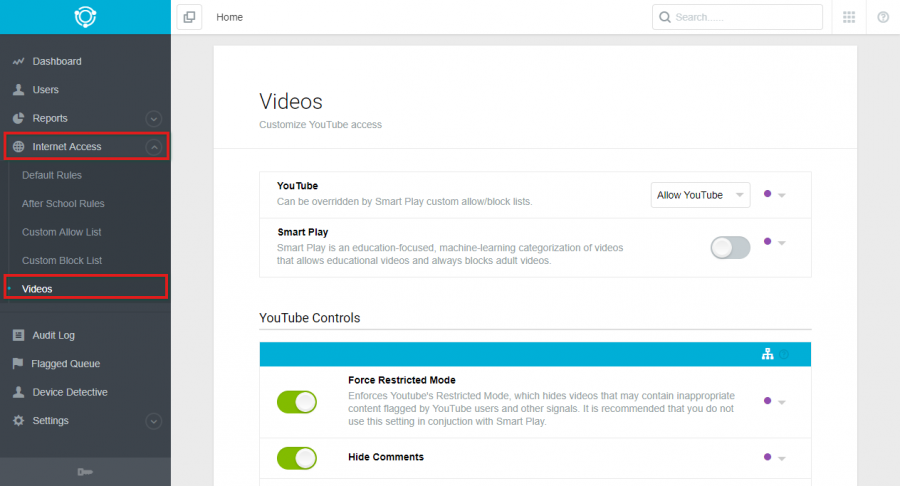The height and width of the screenshot is (486, 900).
Task: Open Force Restricted Mode caret menu
Action: click(782, 403)
